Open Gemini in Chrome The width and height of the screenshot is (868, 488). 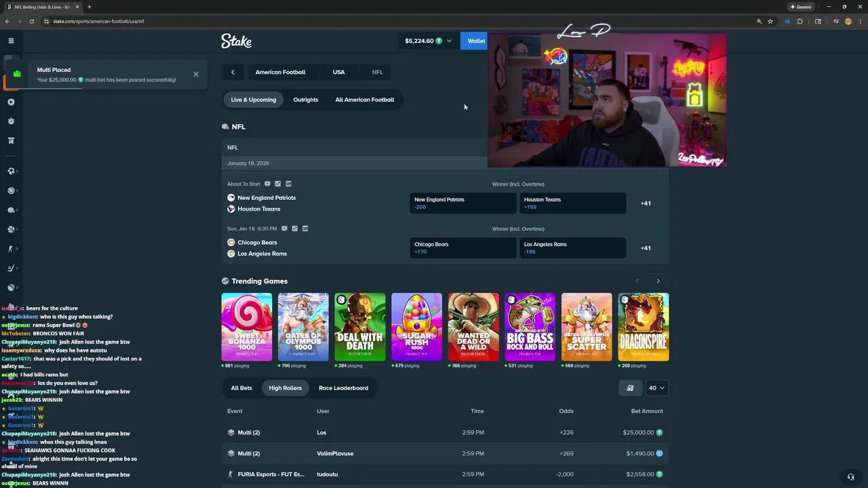pyautogui.click(x=800, y=7)
